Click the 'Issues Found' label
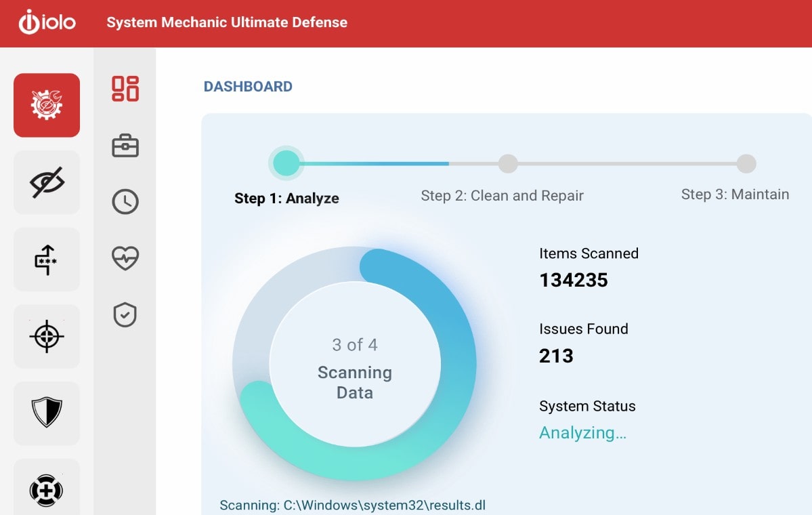 pos(584,329)
